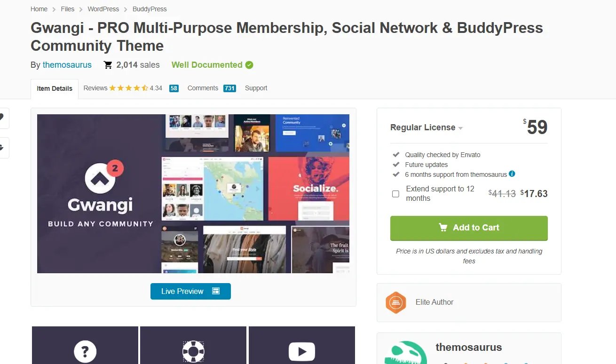Click the 731 comments count badge
The width and height of the screenshot is (616, 364).
pyautogui.click(x=229, y=88)
